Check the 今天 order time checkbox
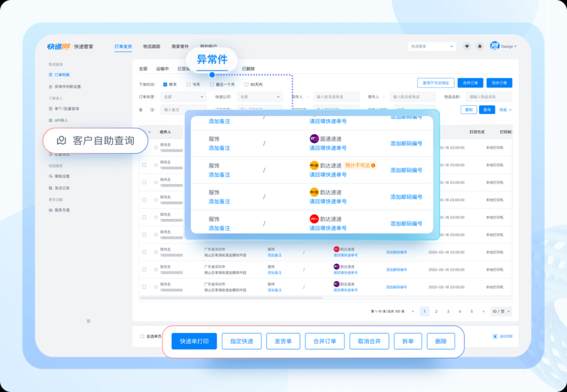The height and width of the screenshot is (392, 567). (188, 84)
